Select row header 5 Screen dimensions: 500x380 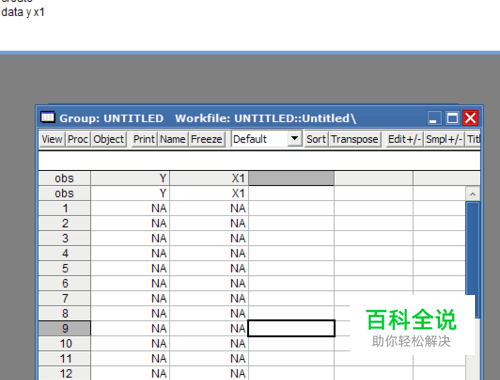[x=64, y=268]
